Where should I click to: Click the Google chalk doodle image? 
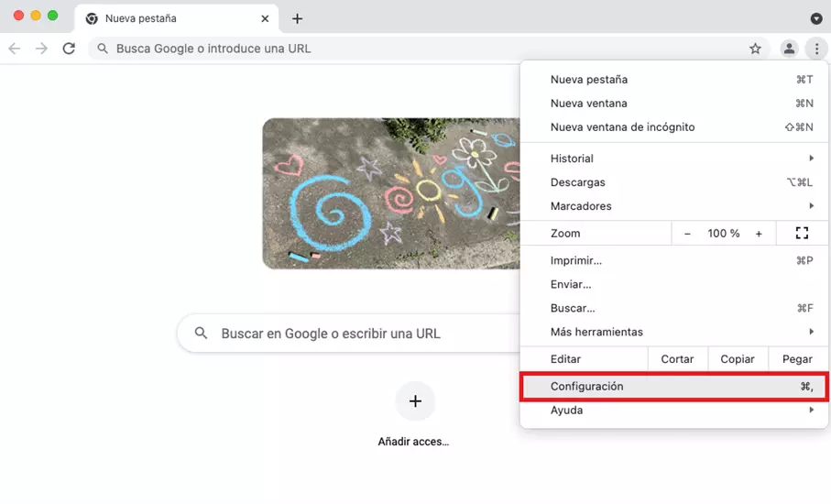click(x=391, y=193)
